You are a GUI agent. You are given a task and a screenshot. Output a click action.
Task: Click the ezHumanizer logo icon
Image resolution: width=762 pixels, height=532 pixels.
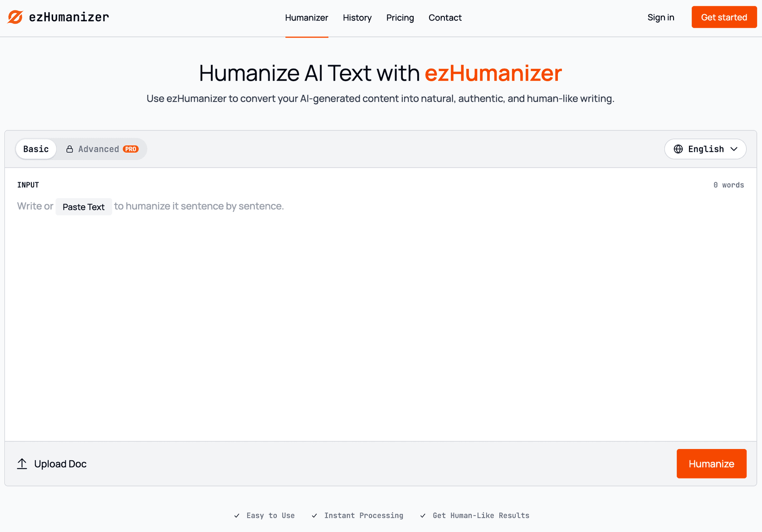click(15, 17)
